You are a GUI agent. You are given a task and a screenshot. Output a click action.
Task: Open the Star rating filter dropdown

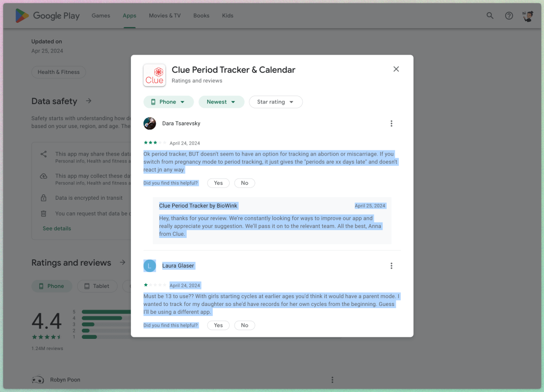(x=275, y=102)
